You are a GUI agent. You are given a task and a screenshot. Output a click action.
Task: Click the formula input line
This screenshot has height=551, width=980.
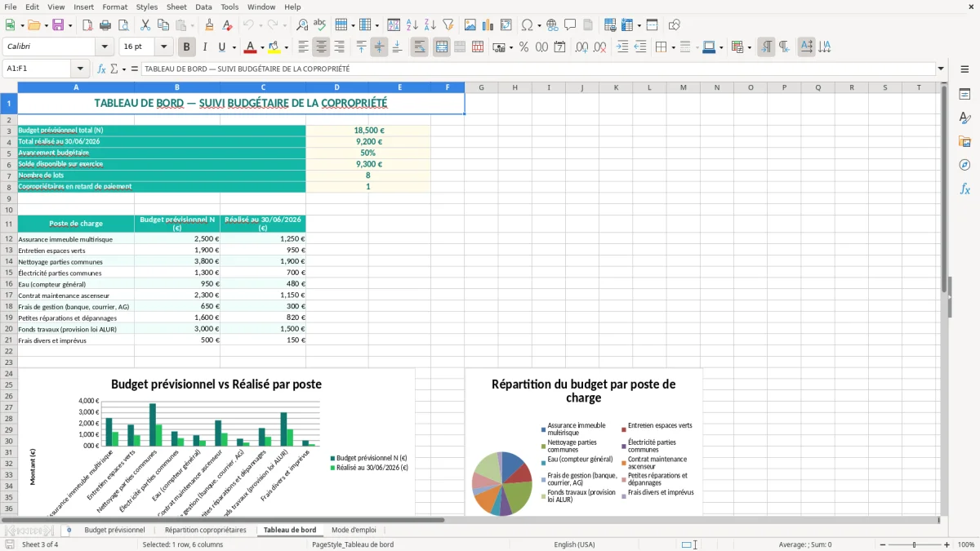point(537,69)
